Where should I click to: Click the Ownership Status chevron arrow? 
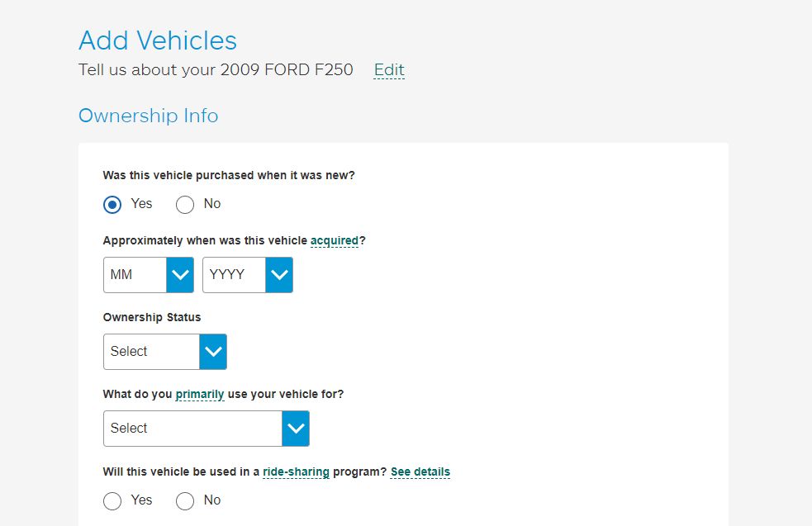[x=213, y=352]
